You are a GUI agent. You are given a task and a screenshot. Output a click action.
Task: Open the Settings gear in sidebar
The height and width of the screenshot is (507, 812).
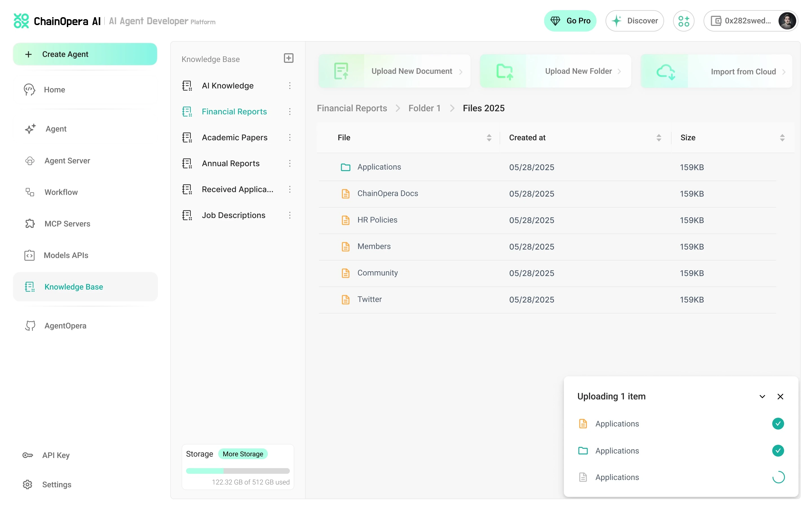28,484
